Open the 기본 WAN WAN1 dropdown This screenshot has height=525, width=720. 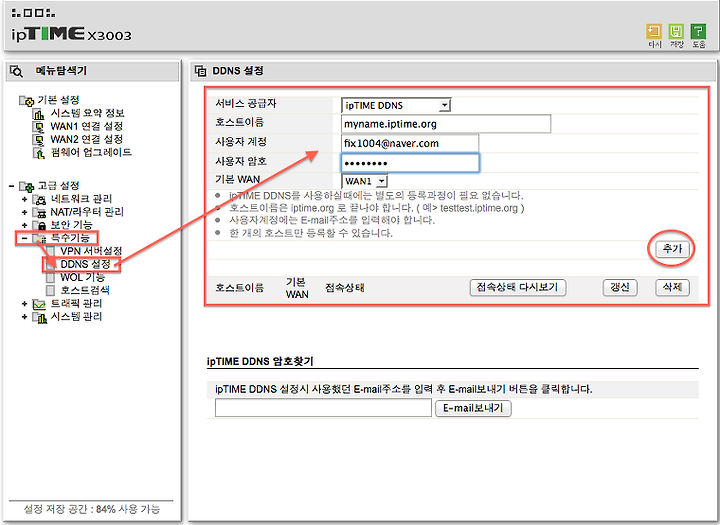[365, 181]
